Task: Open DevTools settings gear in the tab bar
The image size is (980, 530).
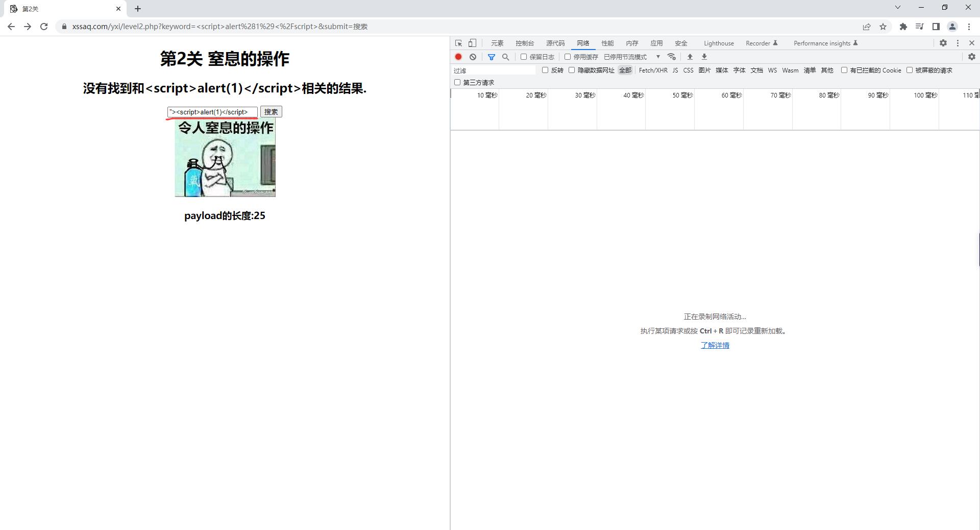Action: pyautogui.click(x=943, y=43)
